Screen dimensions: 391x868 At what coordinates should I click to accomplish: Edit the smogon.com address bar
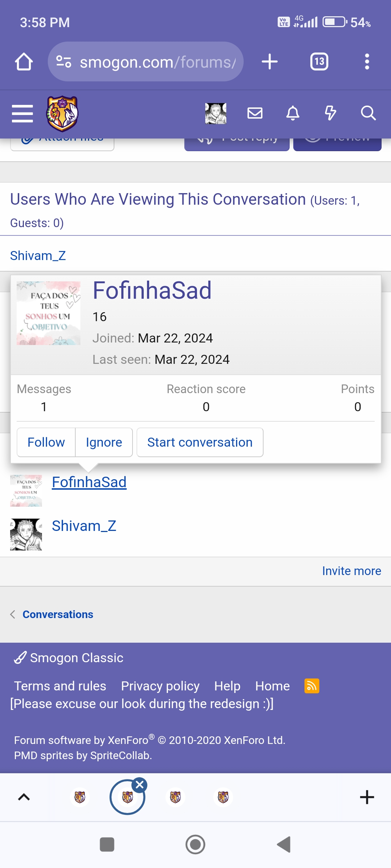[x=146, y=61]
